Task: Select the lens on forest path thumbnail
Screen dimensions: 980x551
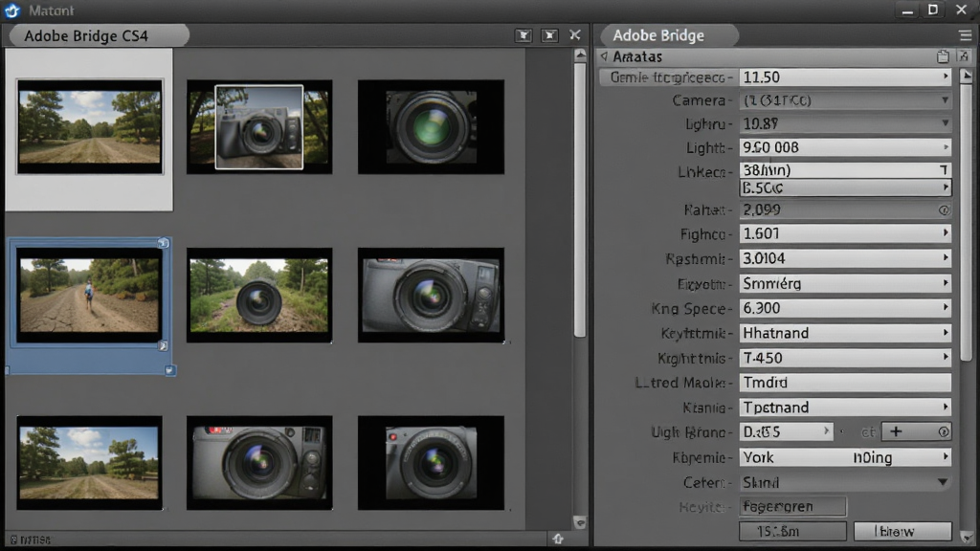Action: pyautogui.click(x=259, y=295)
